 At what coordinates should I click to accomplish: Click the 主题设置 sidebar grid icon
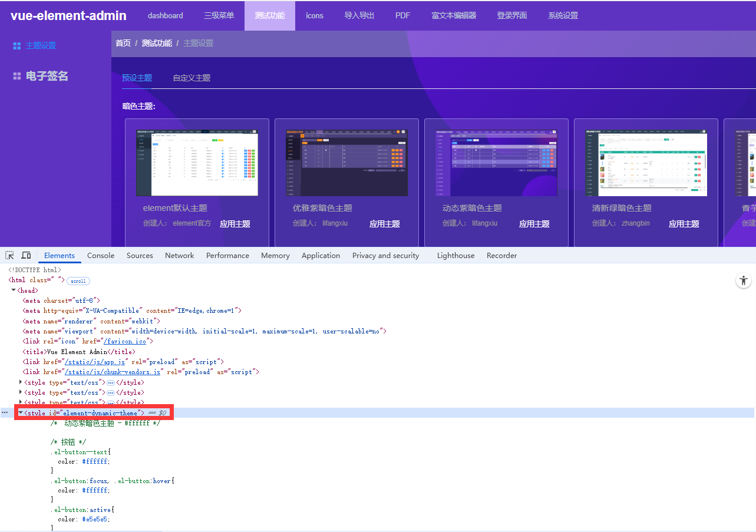(x=16, y=45)
